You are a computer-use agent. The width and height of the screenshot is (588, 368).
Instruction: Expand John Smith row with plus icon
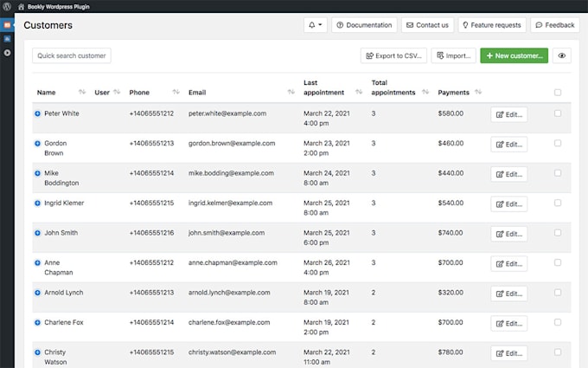click(37, 233)
